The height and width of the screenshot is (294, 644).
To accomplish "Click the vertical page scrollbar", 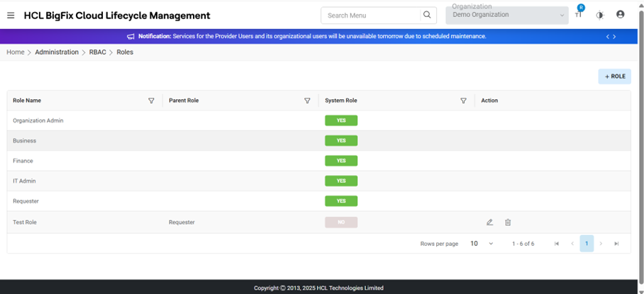I will click(x=641, y=147).
